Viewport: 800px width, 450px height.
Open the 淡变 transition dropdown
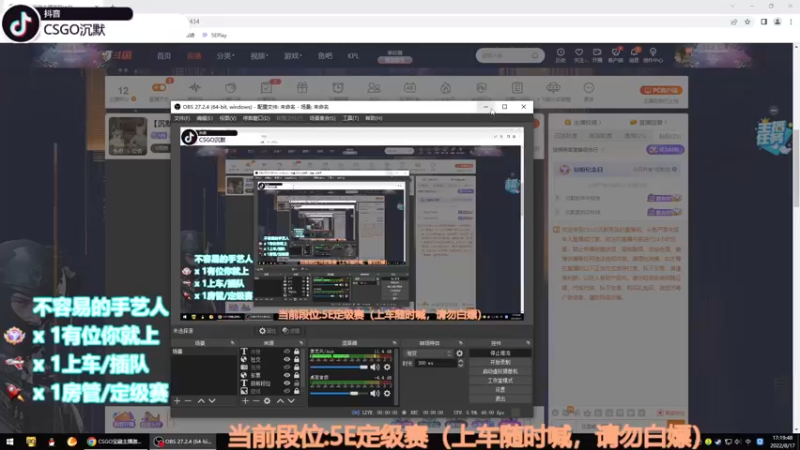tap(428, 353)
